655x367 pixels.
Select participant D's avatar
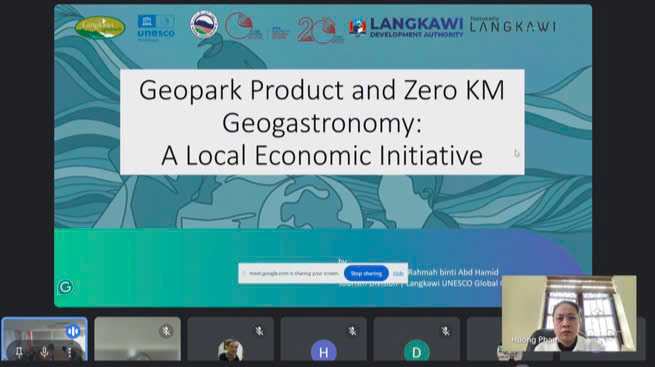click(416, 351)
